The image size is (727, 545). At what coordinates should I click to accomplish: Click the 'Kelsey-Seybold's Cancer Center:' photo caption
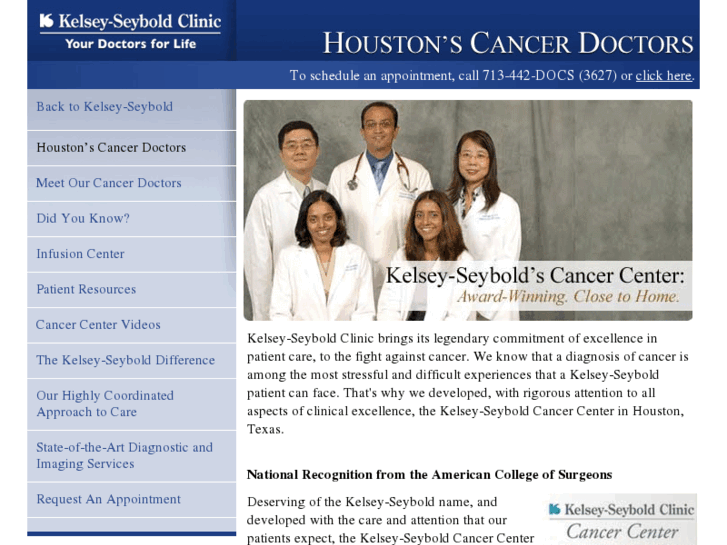pos(535,276)
